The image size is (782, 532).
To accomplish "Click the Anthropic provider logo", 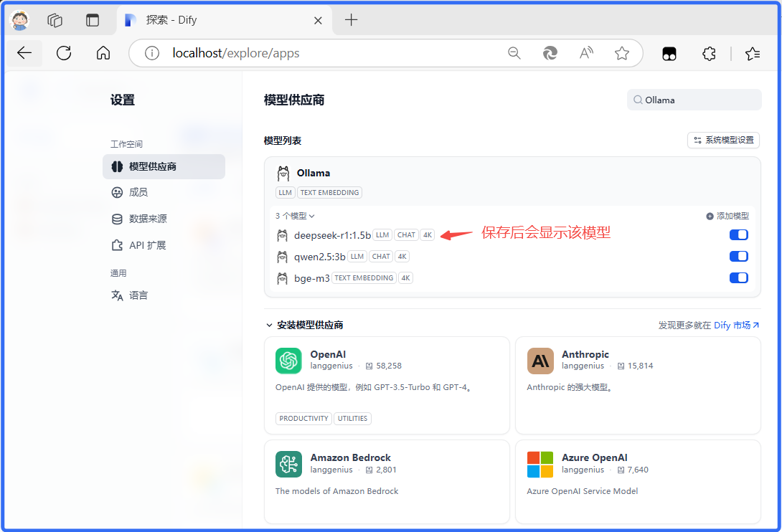I will tap(540, 361).
